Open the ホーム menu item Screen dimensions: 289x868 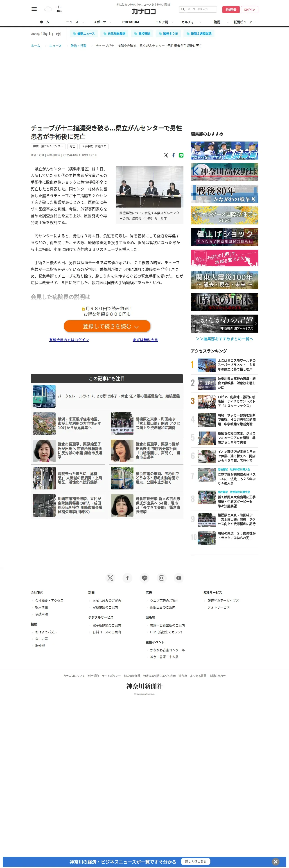point(44,22)
